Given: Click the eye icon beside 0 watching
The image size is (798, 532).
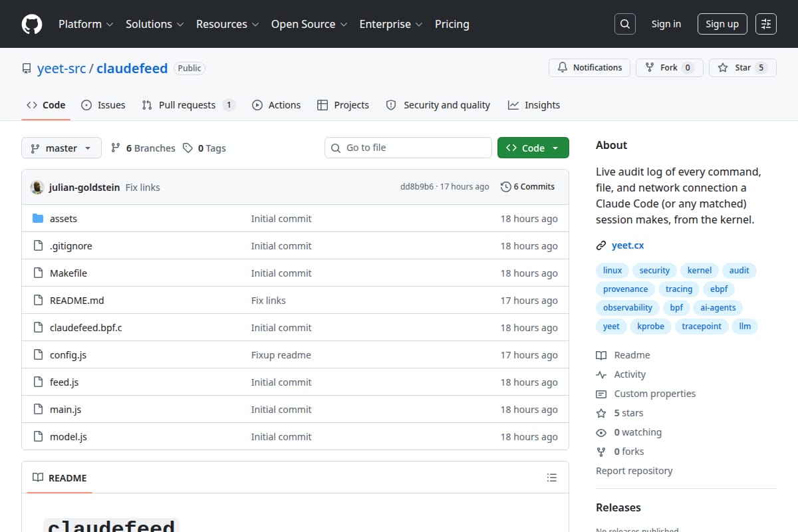Looking at the screenshot, I should pyautogui.click(x=601, y=432).
